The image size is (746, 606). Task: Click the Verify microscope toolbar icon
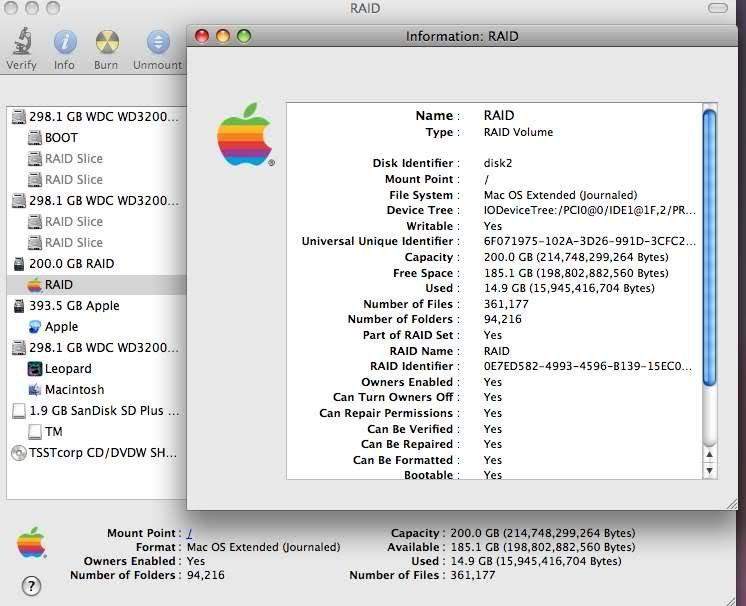click(22, 42)
